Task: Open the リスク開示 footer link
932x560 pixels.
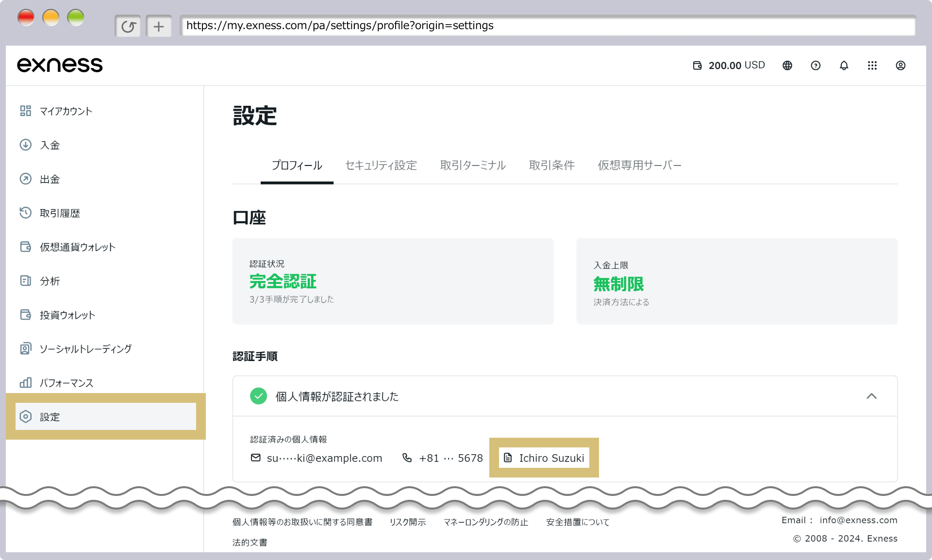Action: click(x=408, y=522)
